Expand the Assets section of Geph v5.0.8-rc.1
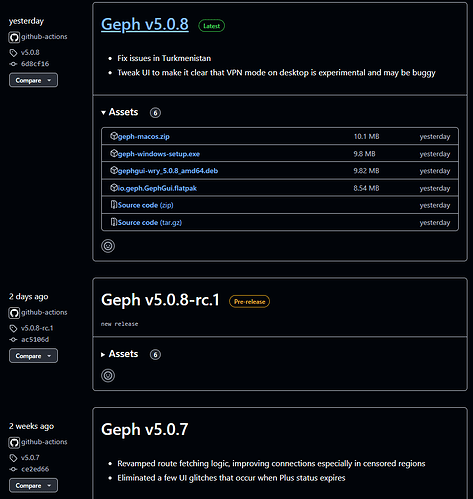 (120, 354)
